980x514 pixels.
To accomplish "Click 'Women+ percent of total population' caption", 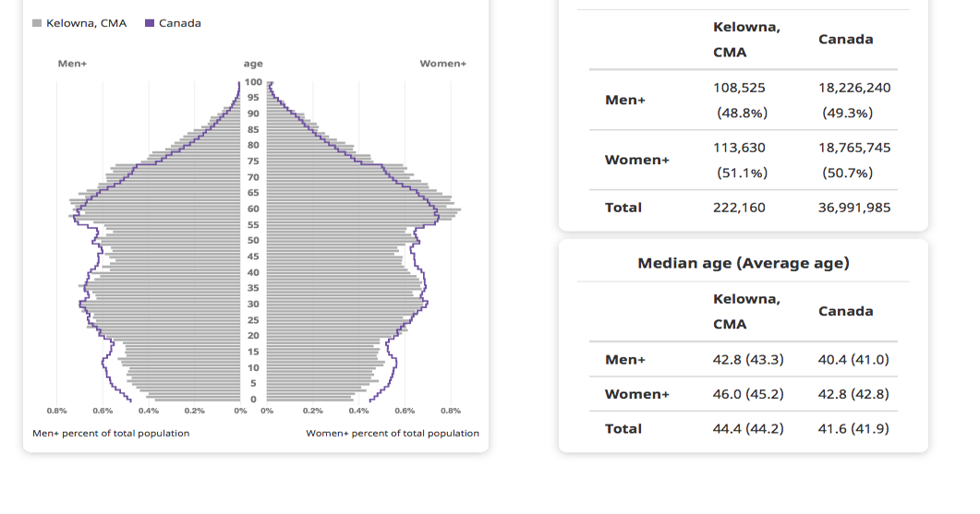I will pyautogui.click(x=393, y=433).
